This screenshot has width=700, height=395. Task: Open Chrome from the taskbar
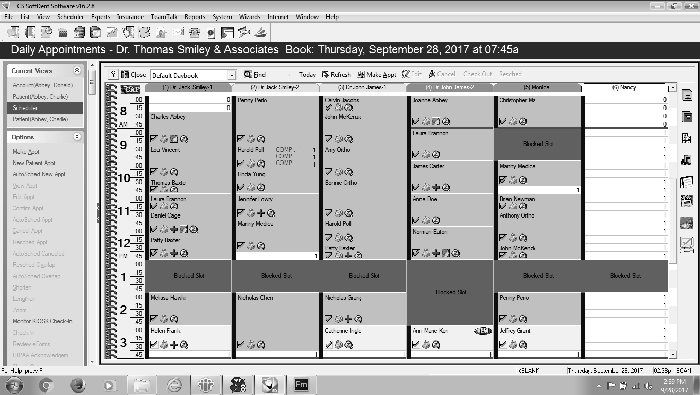coord(46,385)
